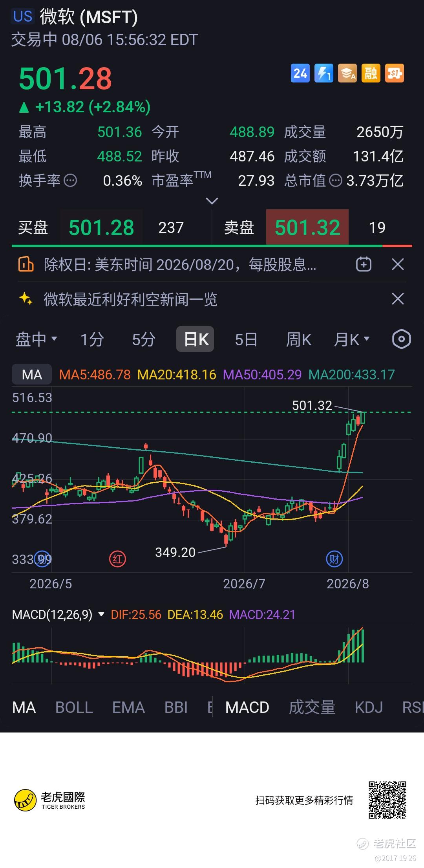The height and width of the screenshot is (868, 424).
Task: Open the 盘中 session dropdown
Action: click(x=36, y=339)
